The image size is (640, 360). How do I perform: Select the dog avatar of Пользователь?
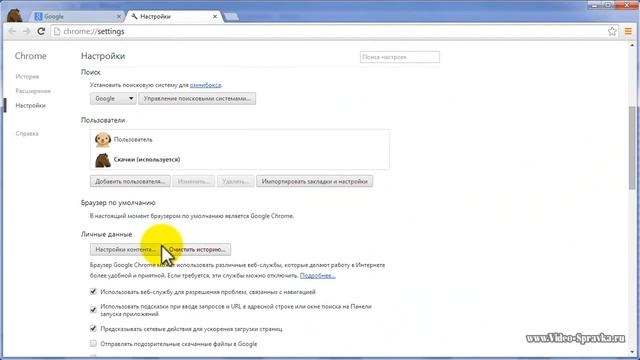click(x=102, y=140)
